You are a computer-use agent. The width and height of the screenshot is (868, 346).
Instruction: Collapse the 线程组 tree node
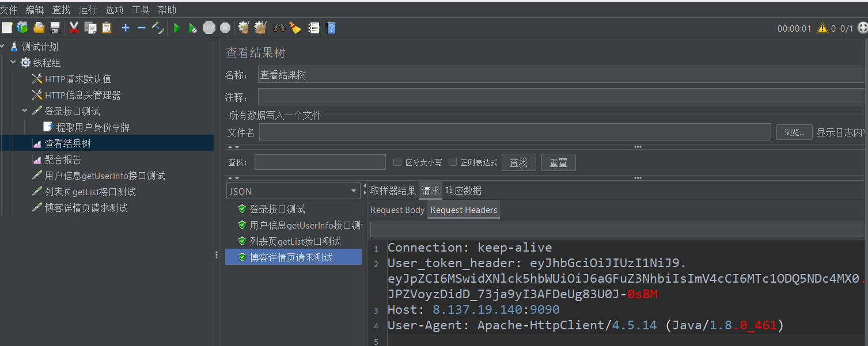13,63
